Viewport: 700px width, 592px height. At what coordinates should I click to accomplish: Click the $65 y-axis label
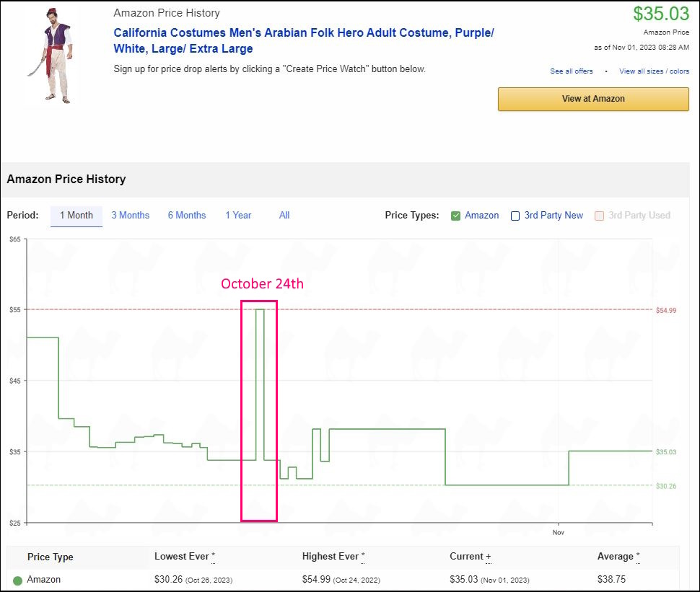click(15, 239)
